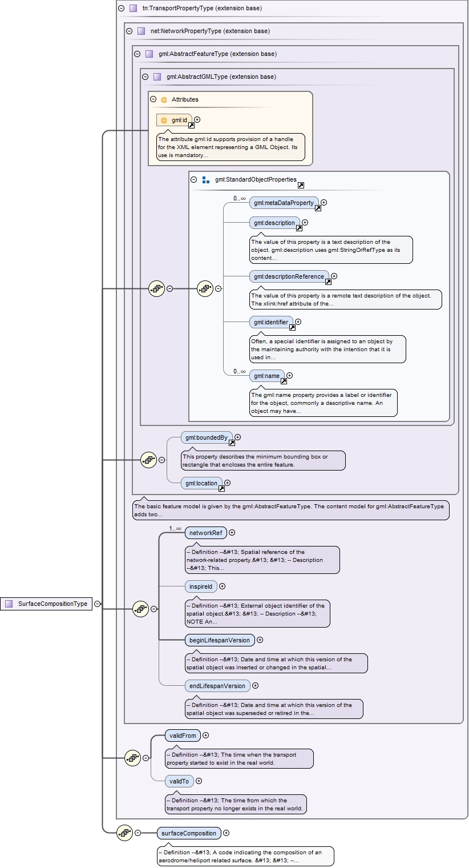Click the reference arrow on gml:descriptionReference
The height and width of the screenshot is (868, 469).
coord(328,282)
